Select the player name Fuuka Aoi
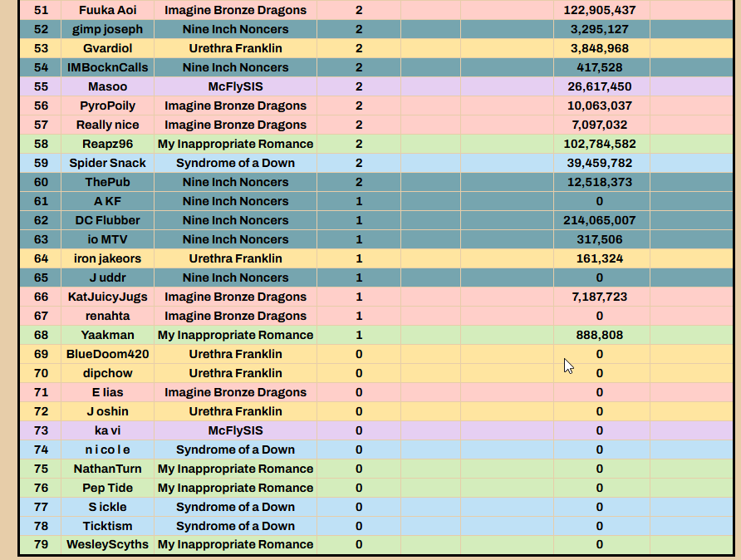741x560 pixels. (108, 10)
